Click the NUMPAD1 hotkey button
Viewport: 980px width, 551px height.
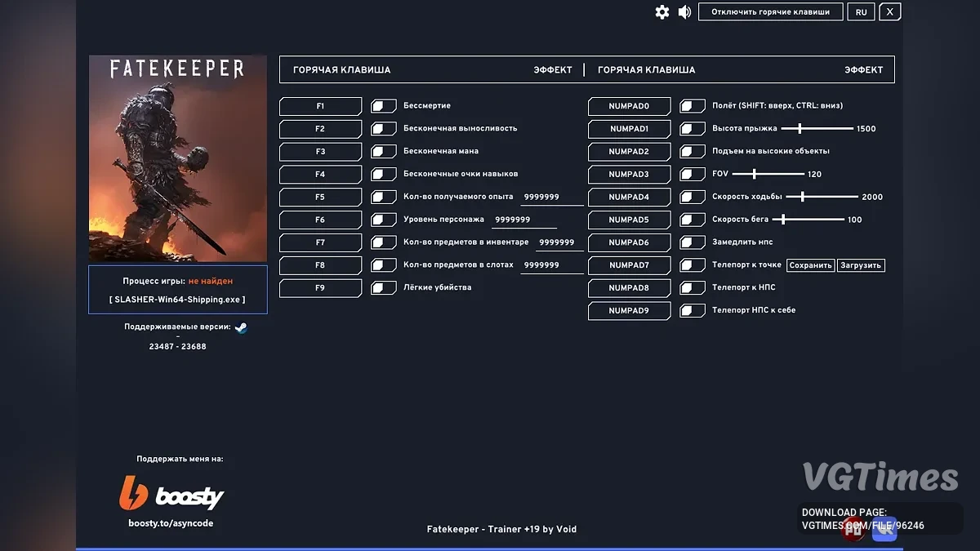630,129
